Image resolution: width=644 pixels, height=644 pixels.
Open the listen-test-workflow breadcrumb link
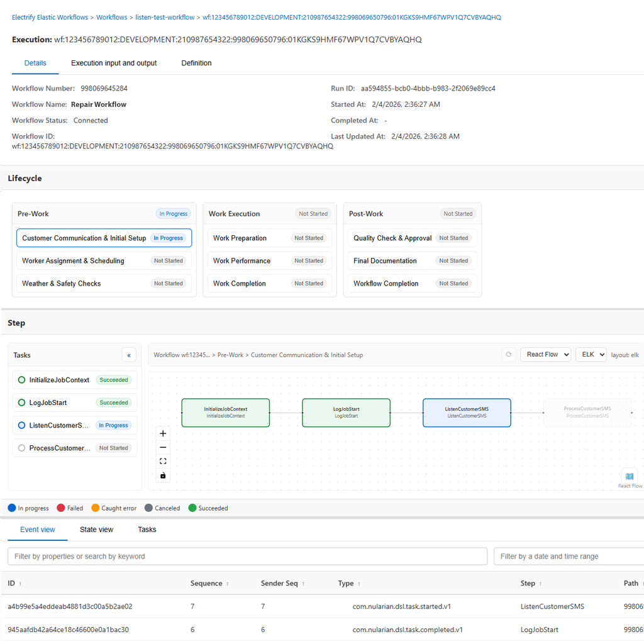165,17
